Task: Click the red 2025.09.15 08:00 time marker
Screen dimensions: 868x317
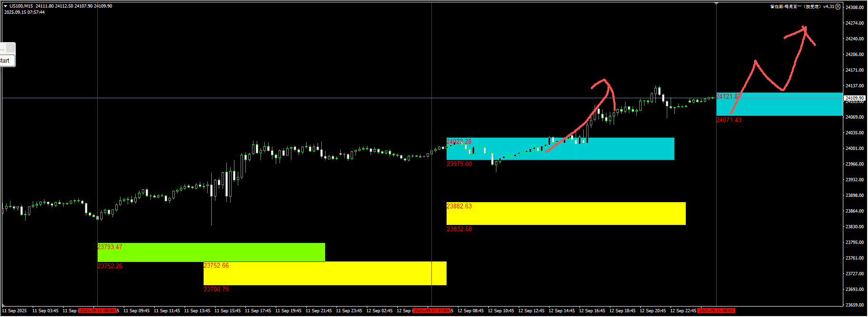Action: click(716, 311)
